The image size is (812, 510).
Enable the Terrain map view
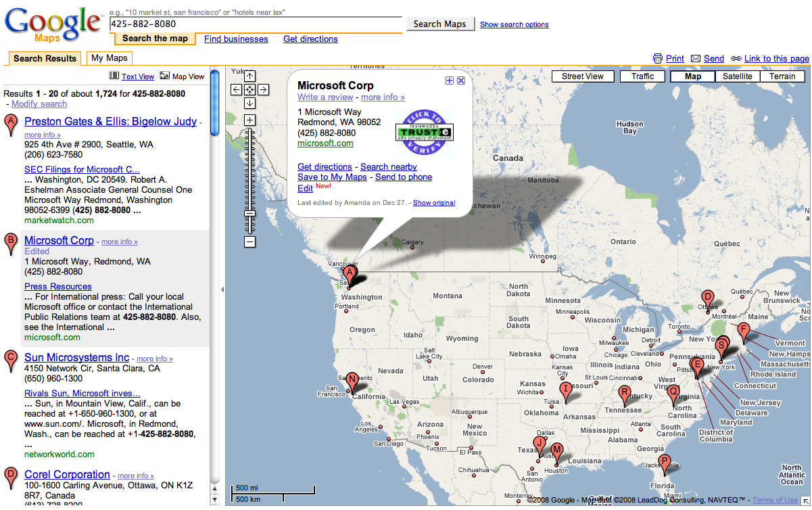click(x=782, y=76)
